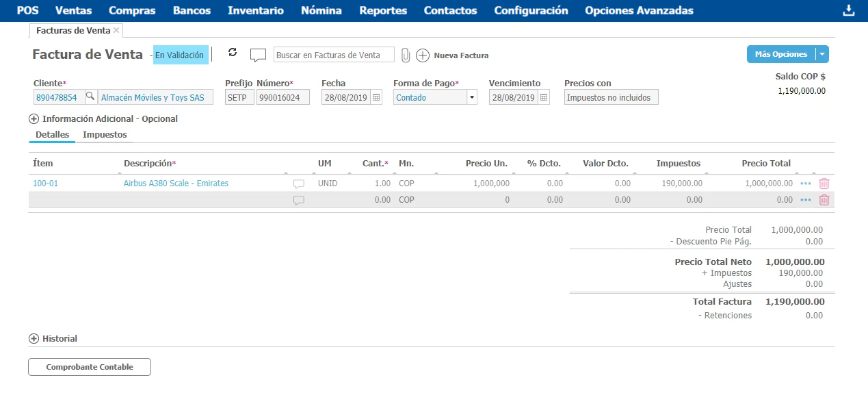This screenshot has height=406, width=868.
Task: Click the Buscar en Facturas de Venta field
Action: (x=334, y=55)
